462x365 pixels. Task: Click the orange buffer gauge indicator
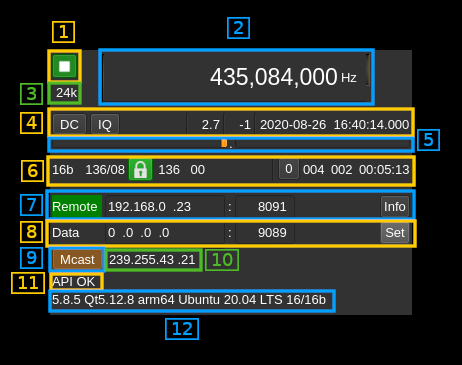pos(224,143)
